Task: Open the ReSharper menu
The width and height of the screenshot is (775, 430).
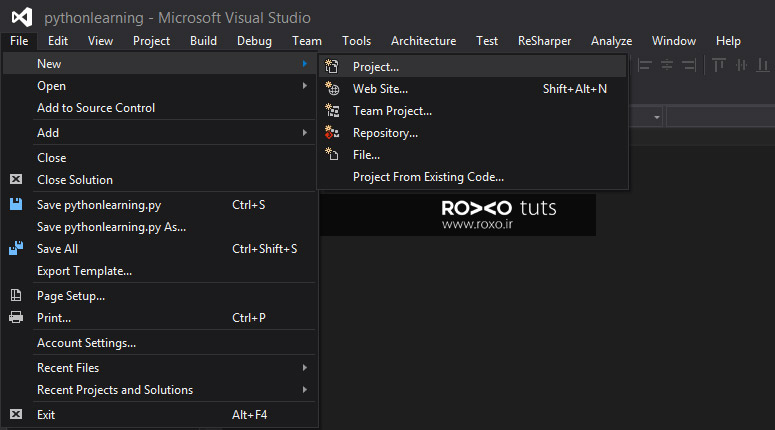Action: pyautogui.click(x=544, y=41)
